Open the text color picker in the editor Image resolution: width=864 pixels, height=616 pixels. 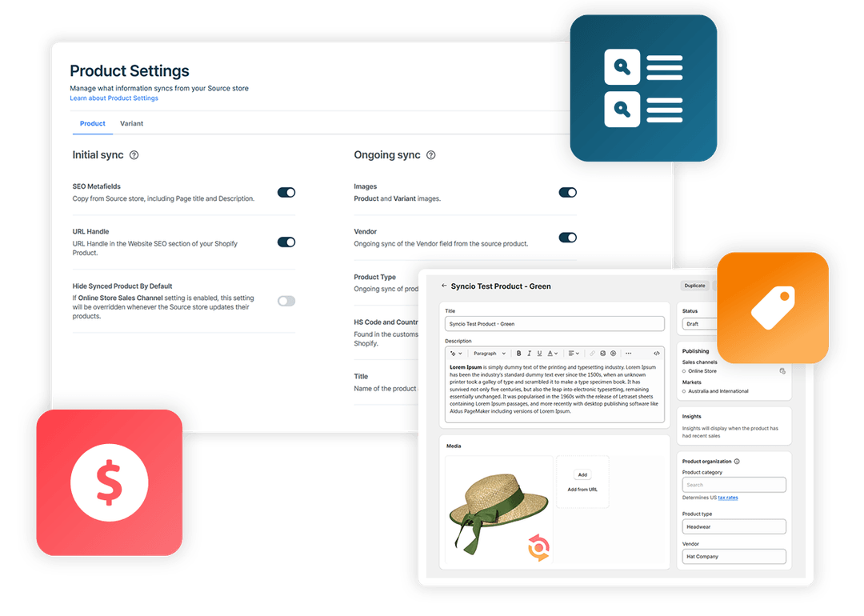click(x=550, y=353)
